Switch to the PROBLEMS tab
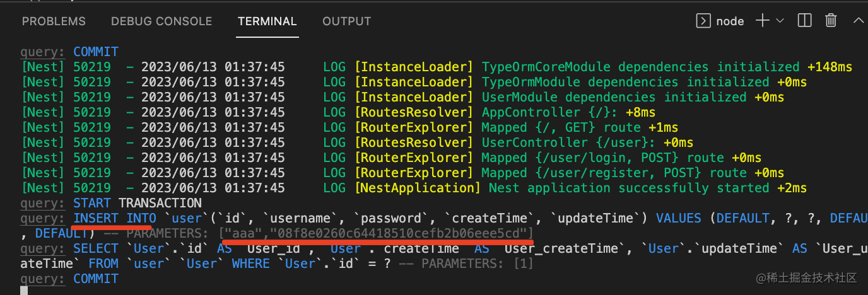 54,21
